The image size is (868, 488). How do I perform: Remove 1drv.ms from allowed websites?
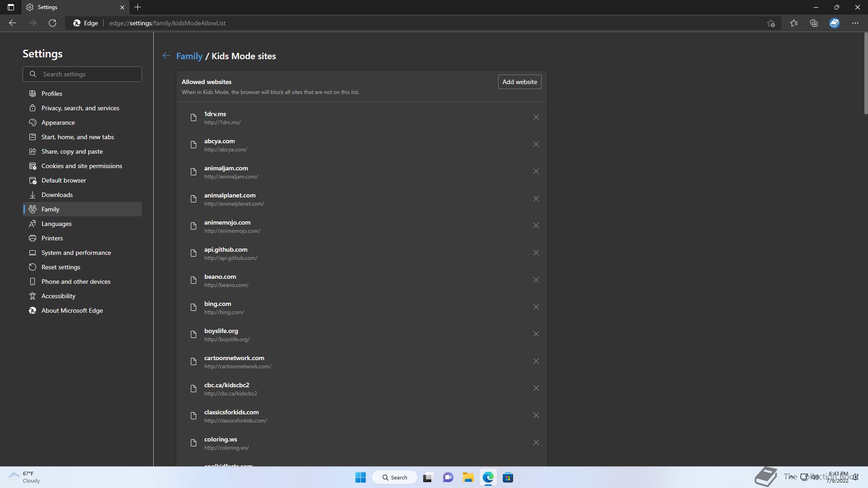(536, 117)
